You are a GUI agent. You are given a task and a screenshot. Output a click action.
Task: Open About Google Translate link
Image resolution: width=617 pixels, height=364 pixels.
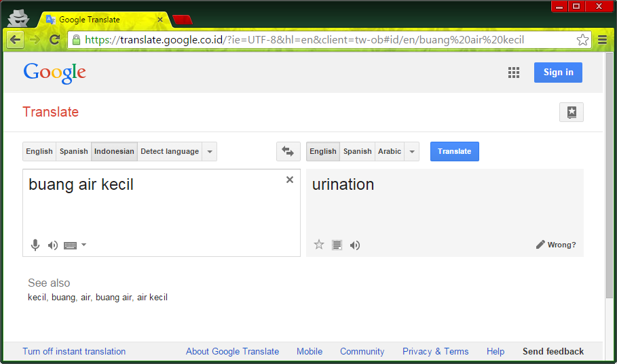click(x=233, y=351)
